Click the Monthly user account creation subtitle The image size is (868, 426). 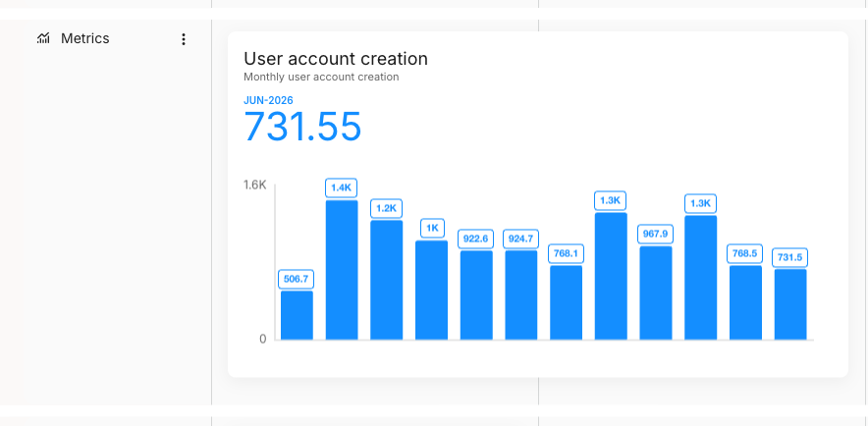pos(321,77)
